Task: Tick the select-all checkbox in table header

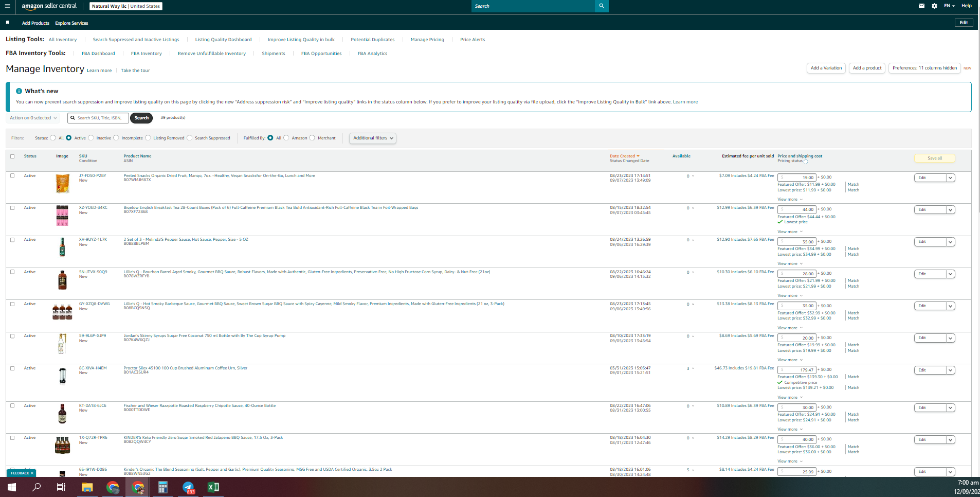Action: point(12,156)
